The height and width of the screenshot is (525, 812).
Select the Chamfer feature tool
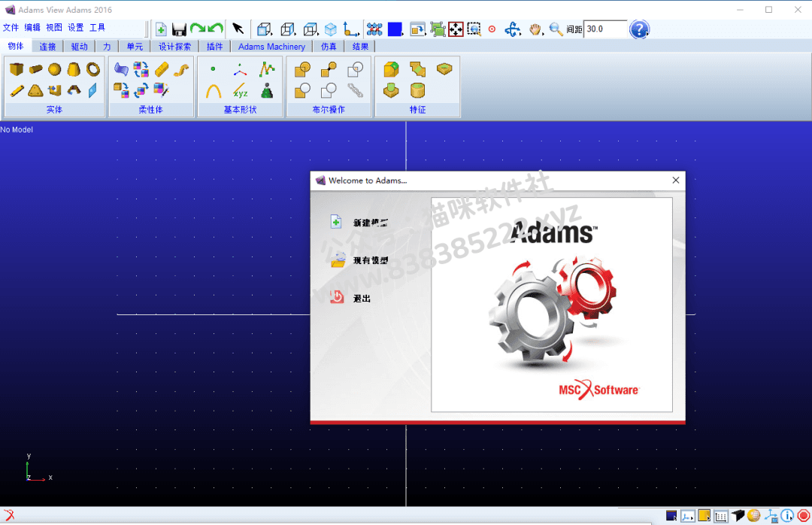click(418, 69)
